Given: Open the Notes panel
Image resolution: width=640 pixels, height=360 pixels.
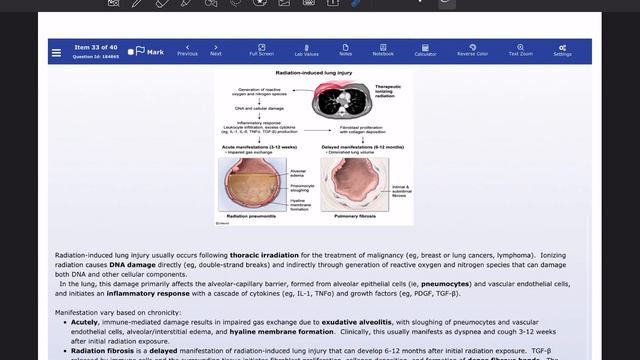Looking at the screenshot, I should 345,51.
